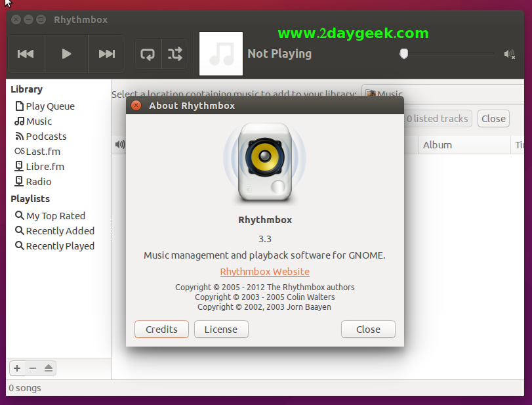Viewport: 532px width, 405px height.
Task: Click the add playlist plus button
Action: click(x=17, y=368)
